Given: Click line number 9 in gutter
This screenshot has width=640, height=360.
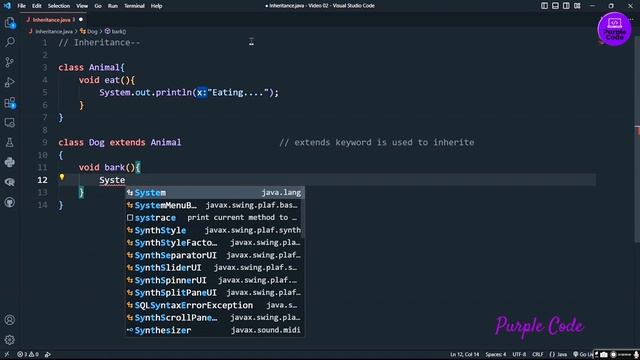Looking at the screenshot, I should (44, 142).
